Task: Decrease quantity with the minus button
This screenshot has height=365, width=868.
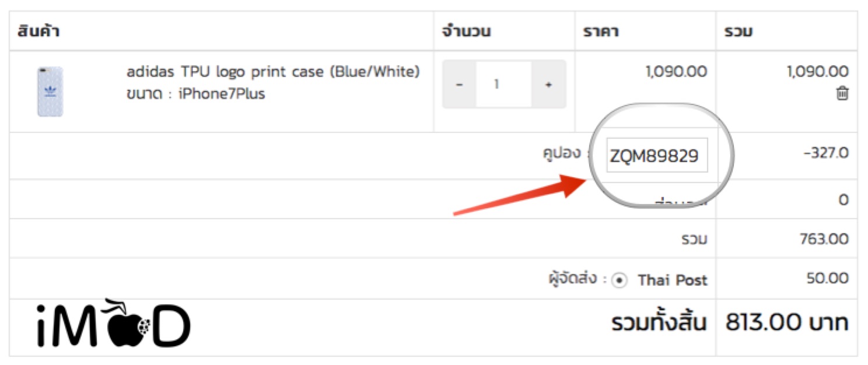Action: coord(459,85)
